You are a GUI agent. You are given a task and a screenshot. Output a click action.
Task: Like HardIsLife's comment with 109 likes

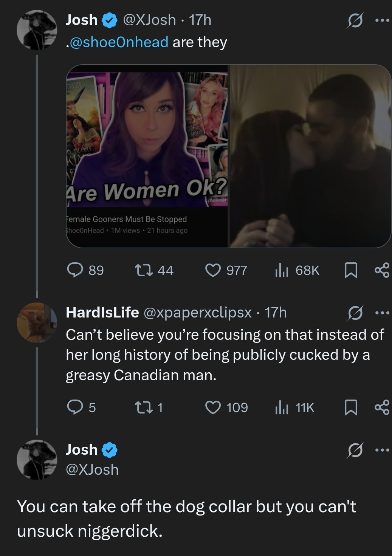pos(213,407)
